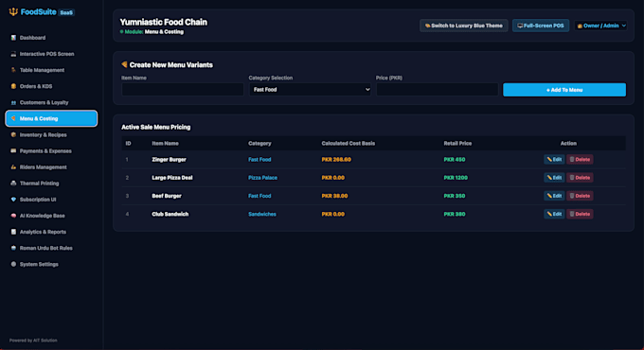Click the Roman Urdu Bot Rules icon

tap(13, 248)
